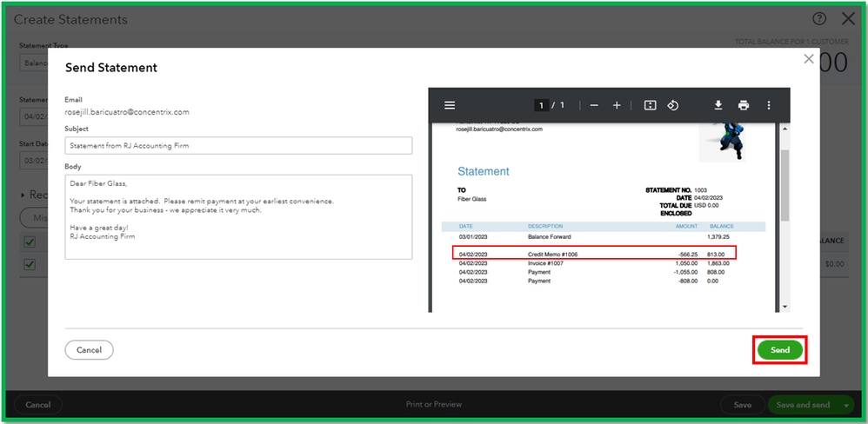The width and height of the screenshot is (868, 424).
Task: Click the Send button
Action: click(780, 350)
